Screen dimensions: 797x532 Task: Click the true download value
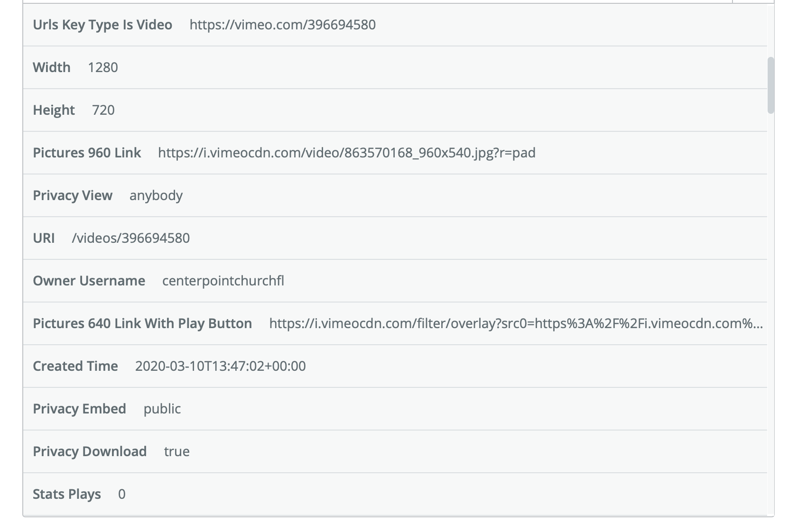pos(177,451)
